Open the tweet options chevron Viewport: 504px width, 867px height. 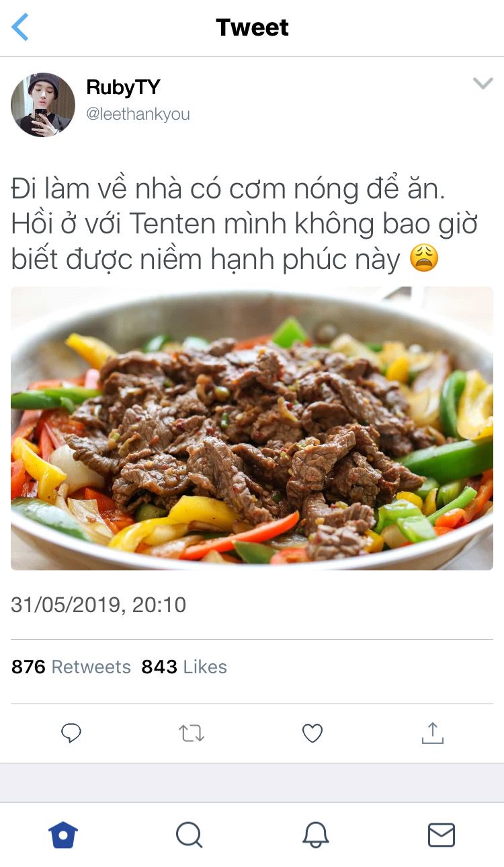pyautogui.click(x=482, y=83)
